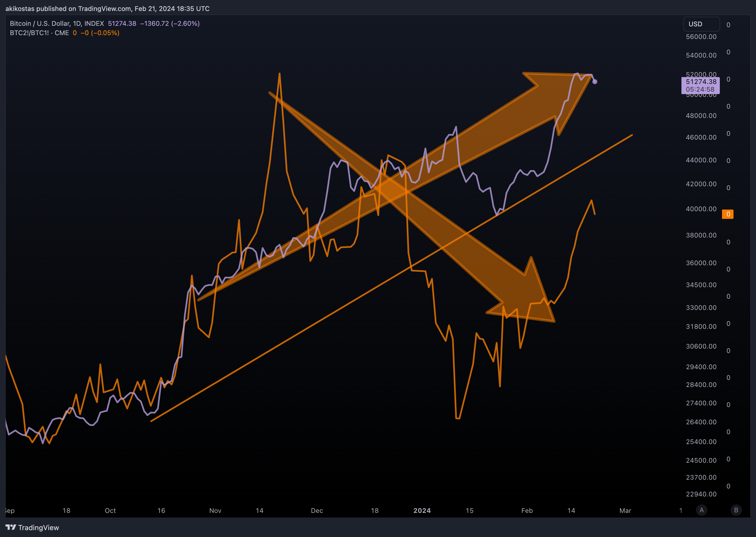Click the Mar label on time axis
This screenshot has height=537, width=756.
click(625, 511)
